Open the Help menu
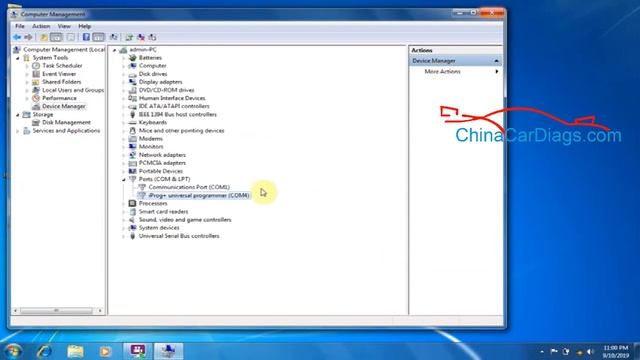 coord(84,26)
